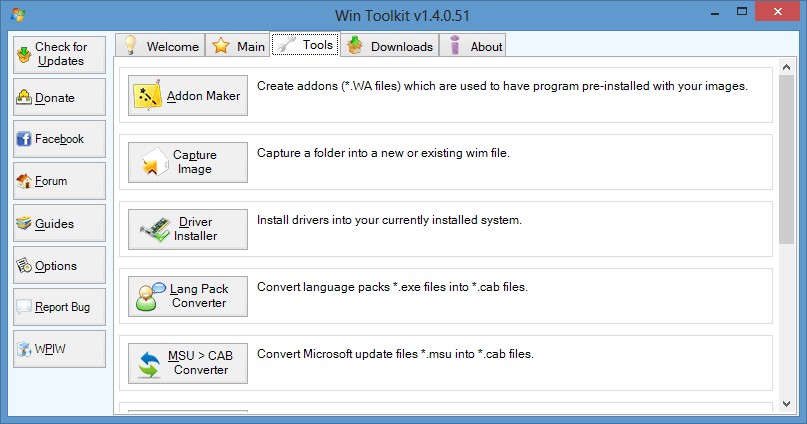807x424 pixels.
Task: Click the Win Toolkit title bar app icon
Action: coord(16,14)
